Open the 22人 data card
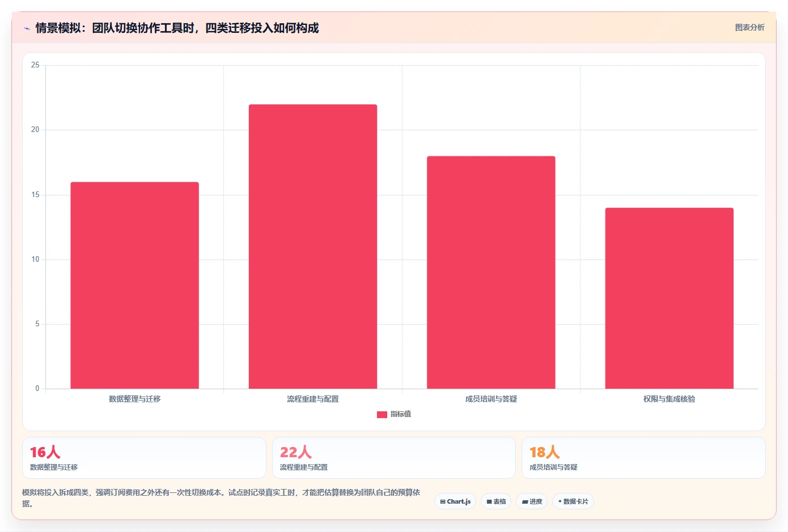788x532 pixels. coord(394,458)
